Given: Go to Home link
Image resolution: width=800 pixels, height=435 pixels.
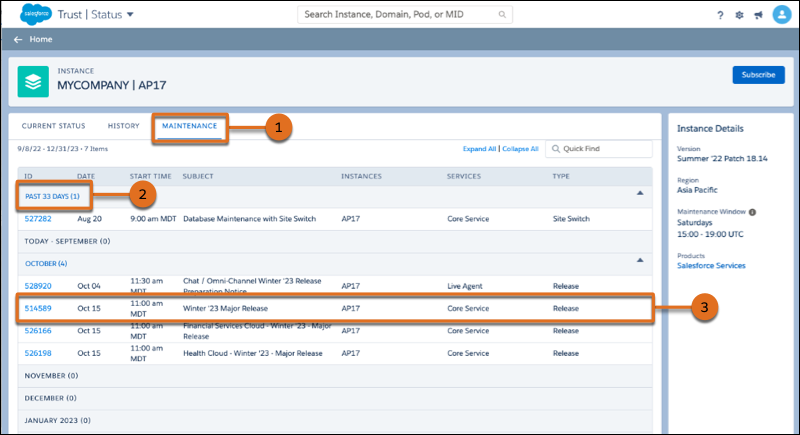Looking at the screenshot, I should 41,39.
